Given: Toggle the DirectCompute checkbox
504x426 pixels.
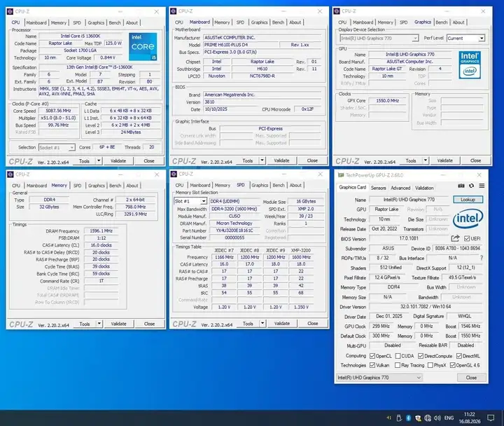Looking at the screenshot, I should pyautogui.click(x=421, y=356).
